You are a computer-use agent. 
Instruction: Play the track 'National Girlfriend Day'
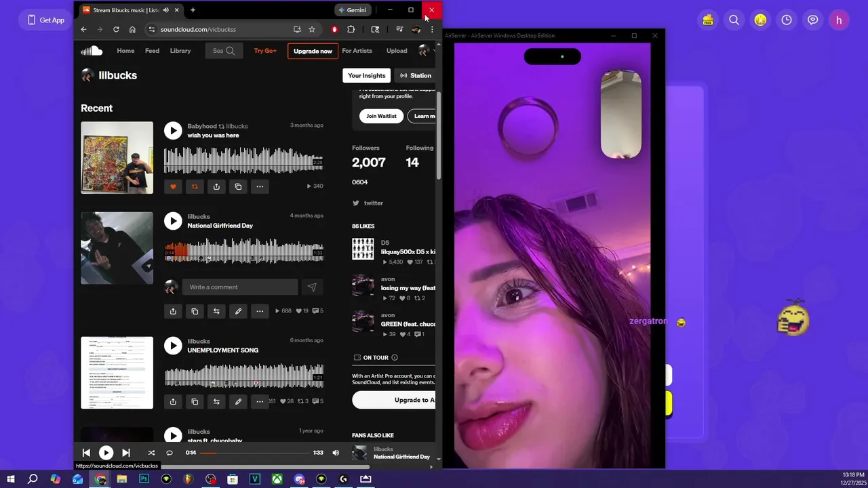[173, 221]
